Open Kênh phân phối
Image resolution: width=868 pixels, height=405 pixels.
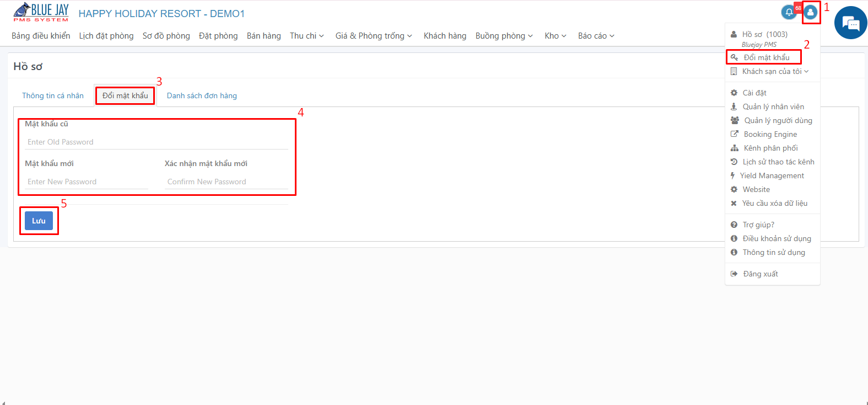(x=771, y=148)
